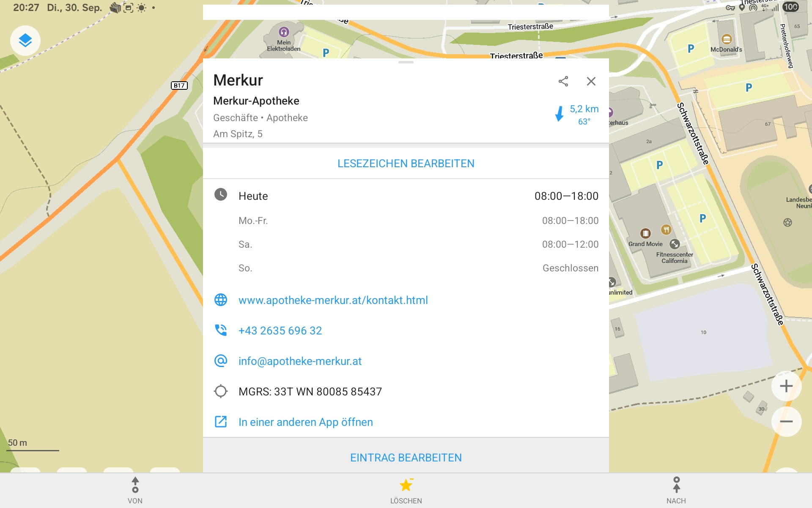The width and height of the screenshot is (812, 508).
Task: Select the Grand Movie cinema marker
Action: coord(645,233)
